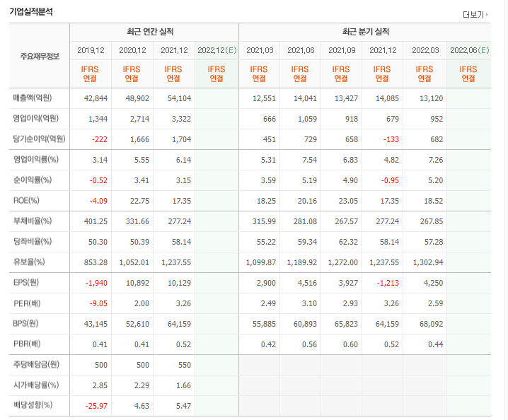The width and height of the screenshot is (508, 420).
Task: Select the 부채비율(%) row label
Action: pyautogui.click(x=33, y=221)
